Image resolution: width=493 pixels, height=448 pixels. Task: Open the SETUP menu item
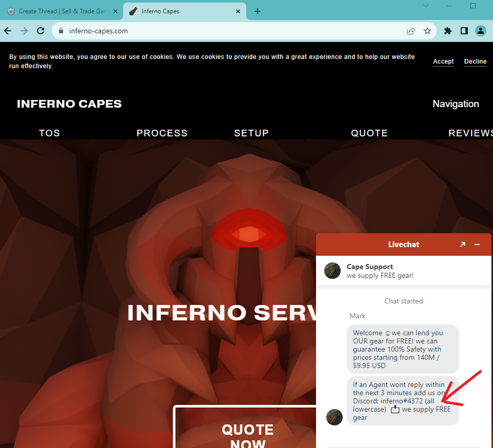(x=251, y=133)
